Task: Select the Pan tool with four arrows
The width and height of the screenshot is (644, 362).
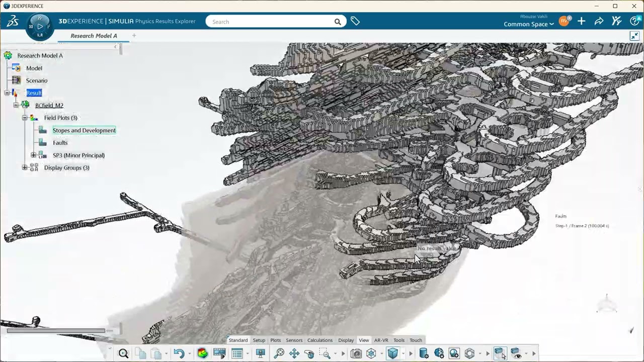Action: 294,353
